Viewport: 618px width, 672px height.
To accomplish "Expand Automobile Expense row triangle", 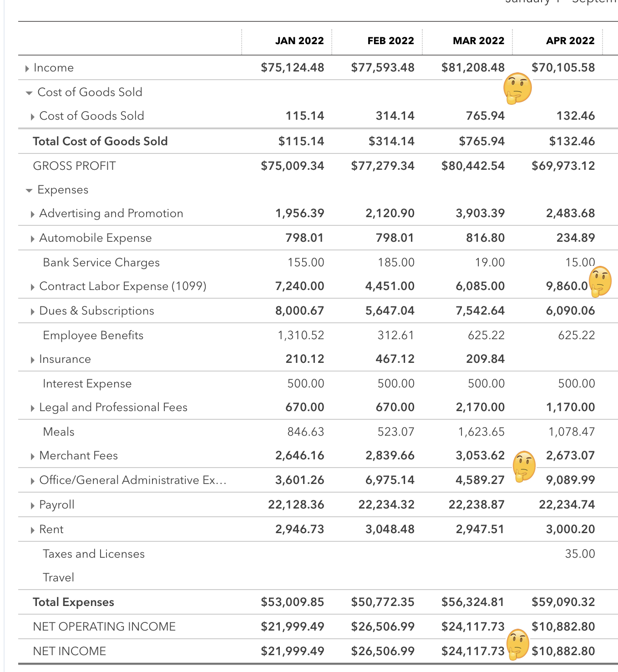I will [x=32, y=239].
